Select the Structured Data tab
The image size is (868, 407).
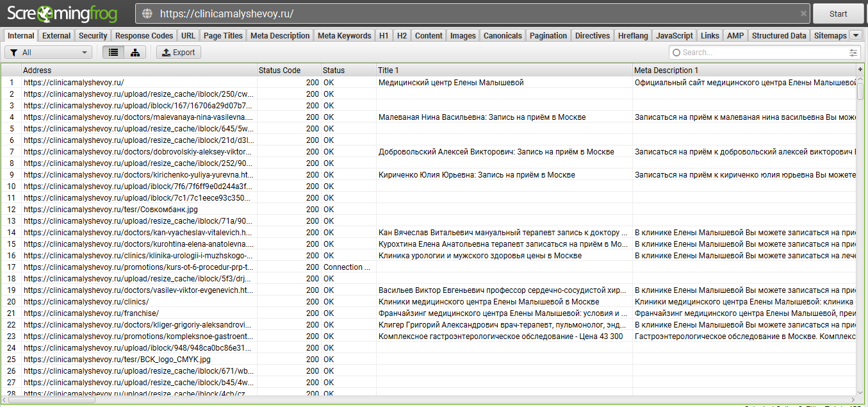[x=778, y=35]
